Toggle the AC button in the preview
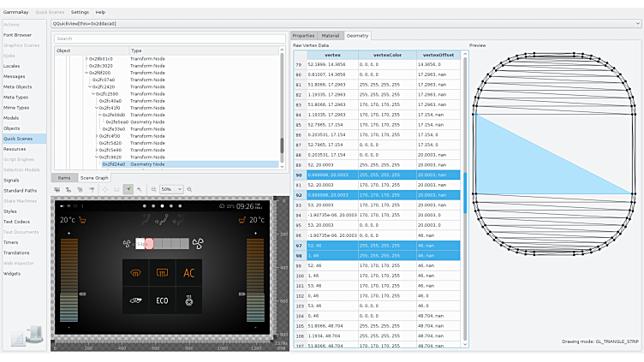 pos(189,274)
